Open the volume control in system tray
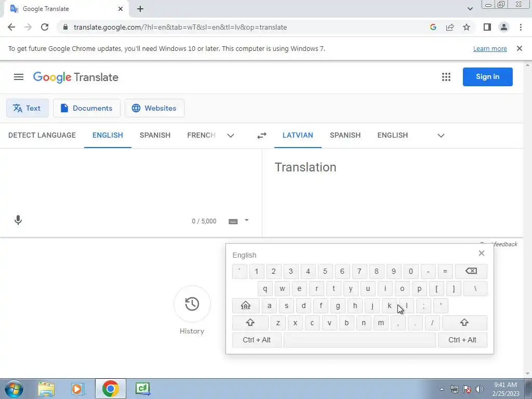The height and width of the screenshot is (399, 532). [x=480, y=389]
